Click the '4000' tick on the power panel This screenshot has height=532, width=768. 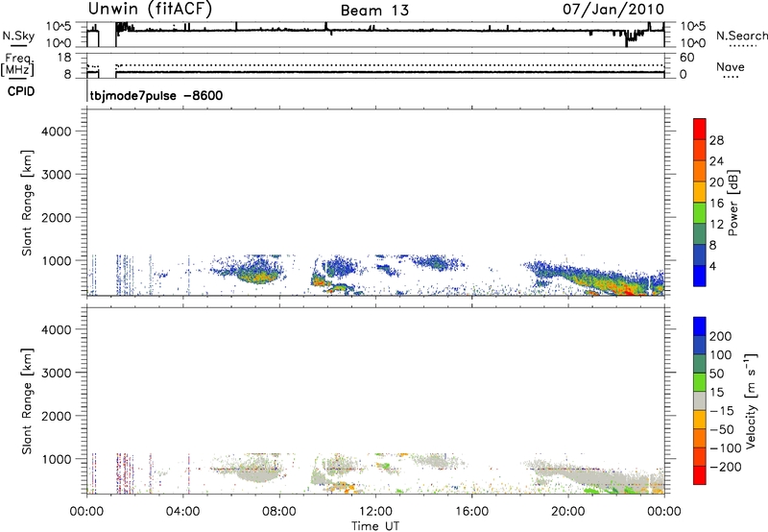57,132
